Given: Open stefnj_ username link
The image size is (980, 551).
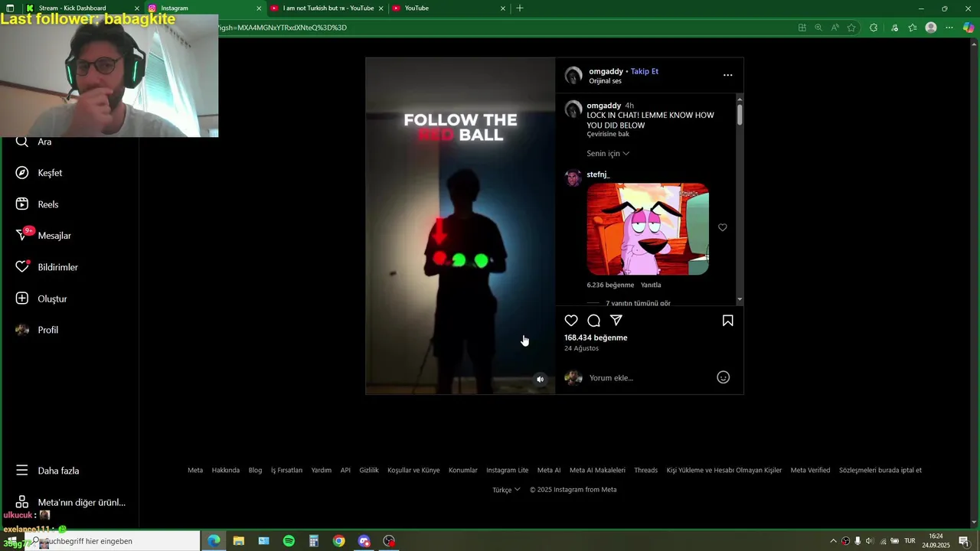Looking at the screenshot, I should pyautogui.click(x=598, y=174).
